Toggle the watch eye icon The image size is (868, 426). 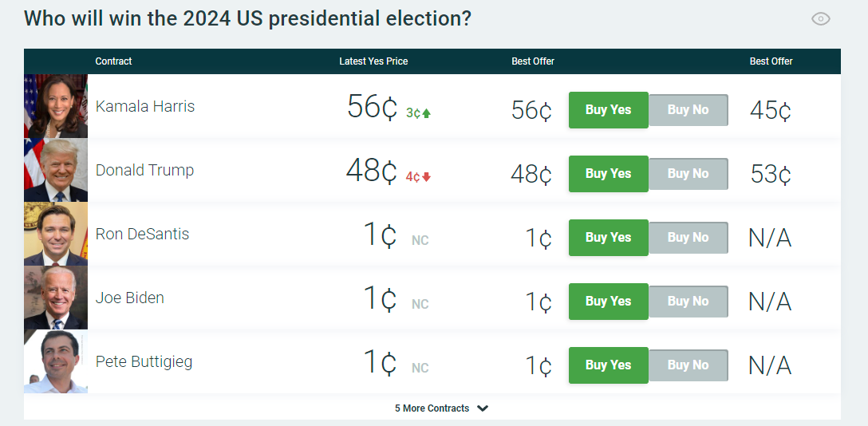tap(820, 19)
